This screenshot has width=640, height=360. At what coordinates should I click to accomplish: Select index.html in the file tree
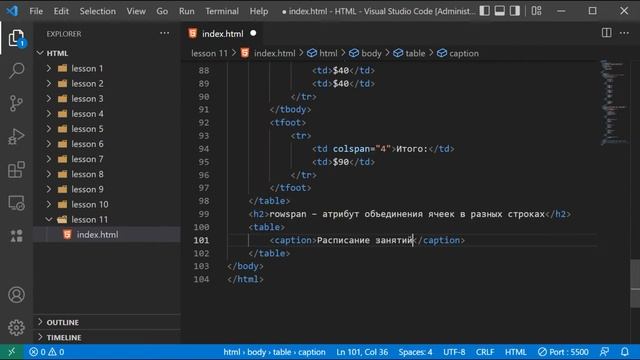[107, 234]
